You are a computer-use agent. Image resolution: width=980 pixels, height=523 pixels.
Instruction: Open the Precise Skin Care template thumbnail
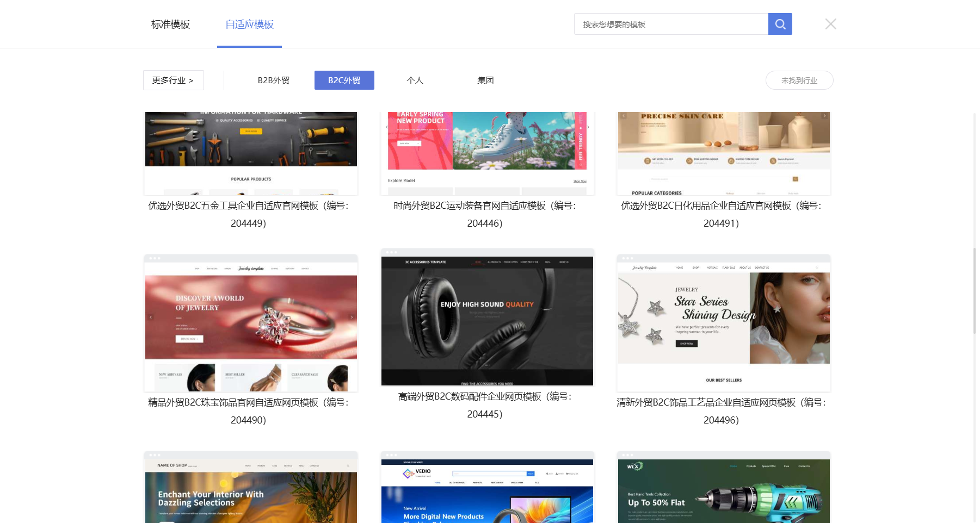coord(724,153)
